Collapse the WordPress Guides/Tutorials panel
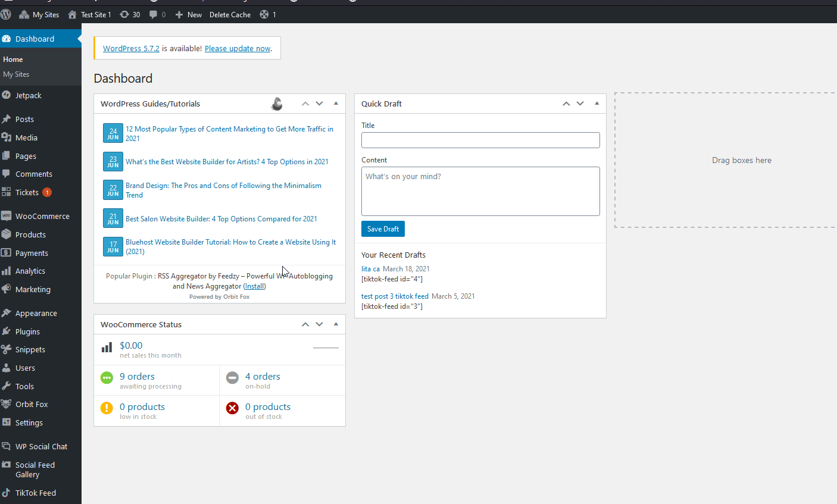 pyautogui.click(x=336, y=104)
